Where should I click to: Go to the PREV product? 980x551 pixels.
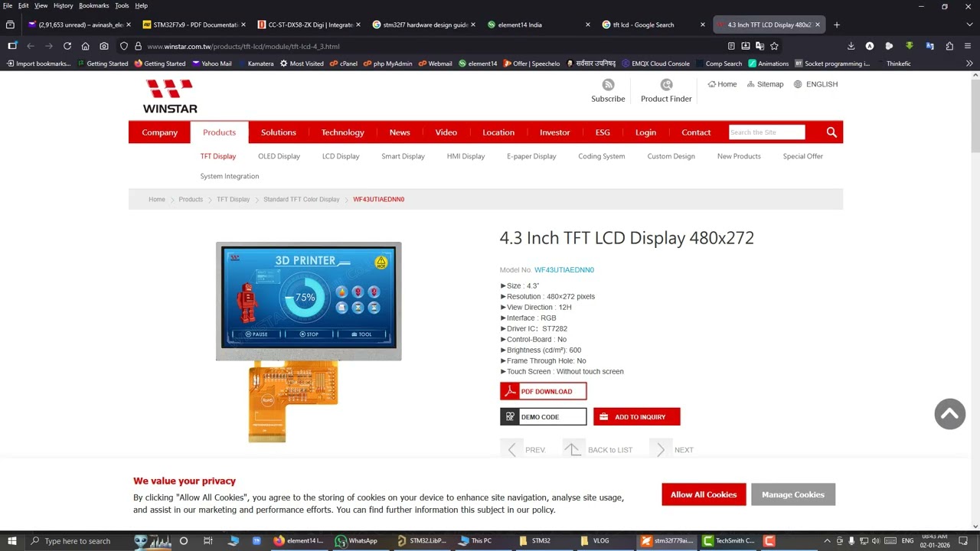point(523,450)
